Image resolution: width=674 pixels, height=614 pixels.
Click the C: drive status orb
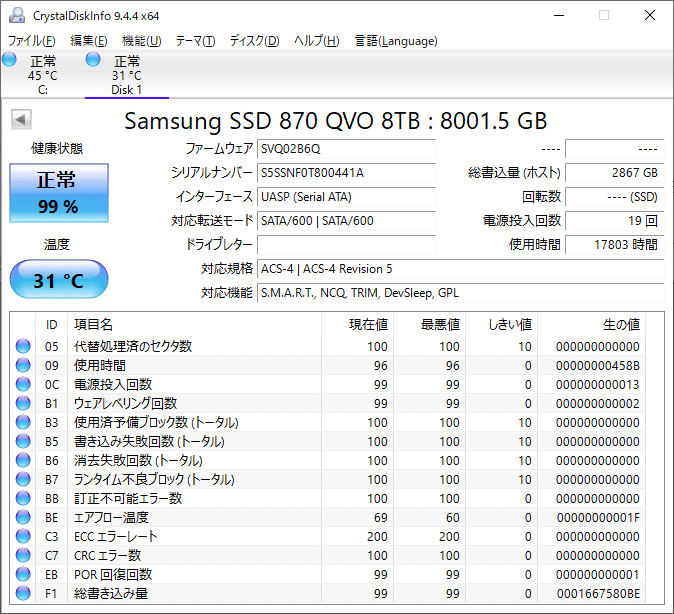[10, 61]
